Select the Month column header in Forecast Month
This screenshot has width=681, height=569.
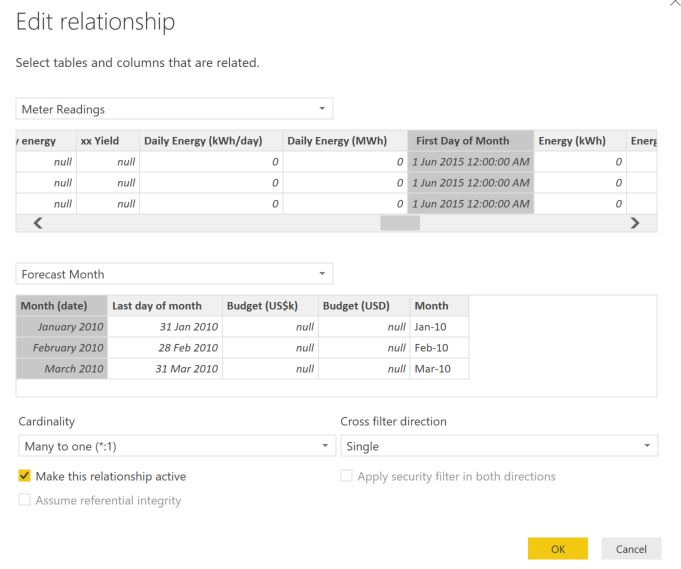coord(440,306)
